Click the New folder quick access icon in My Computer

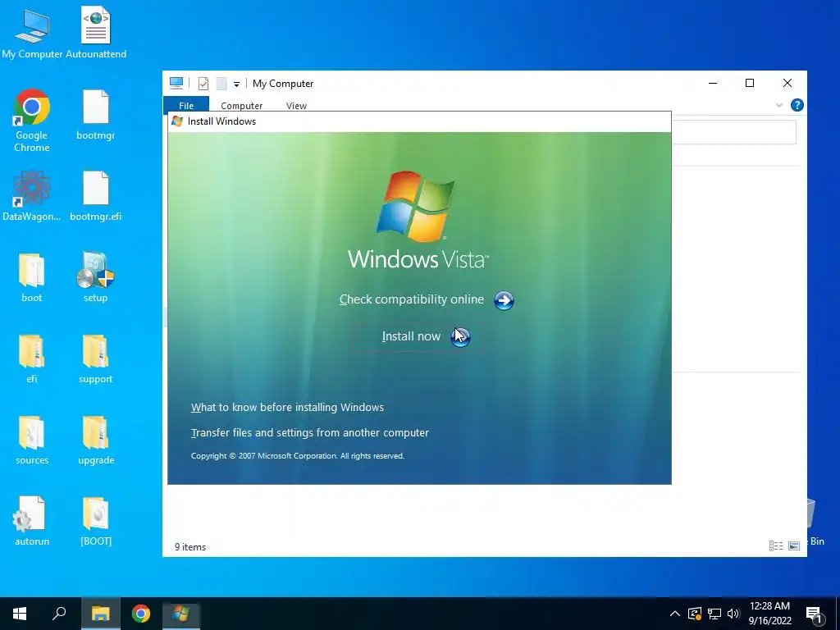click(221, 84)
